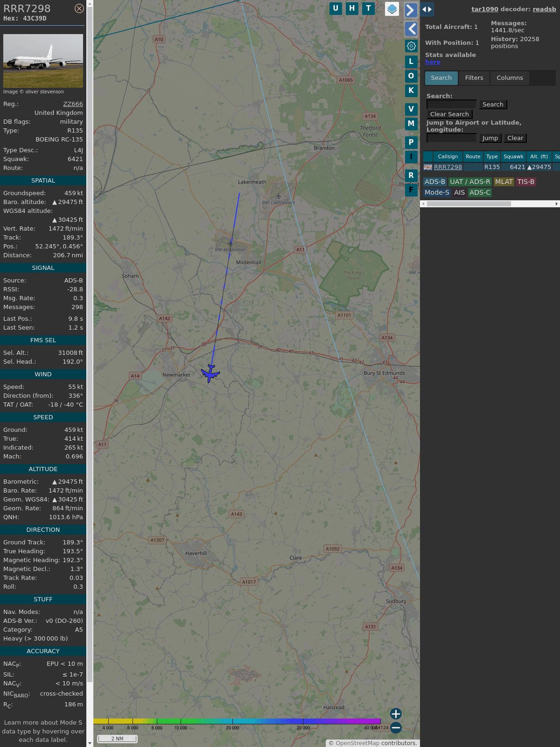Open ZZ666 registration link
The image size is (560, 747).
click(73, 104)
